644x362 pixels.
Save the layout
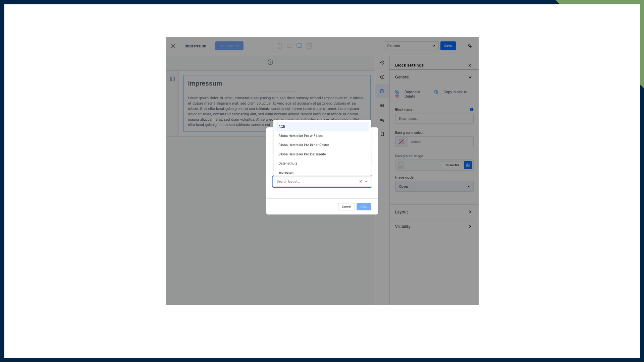pos(448,46)
